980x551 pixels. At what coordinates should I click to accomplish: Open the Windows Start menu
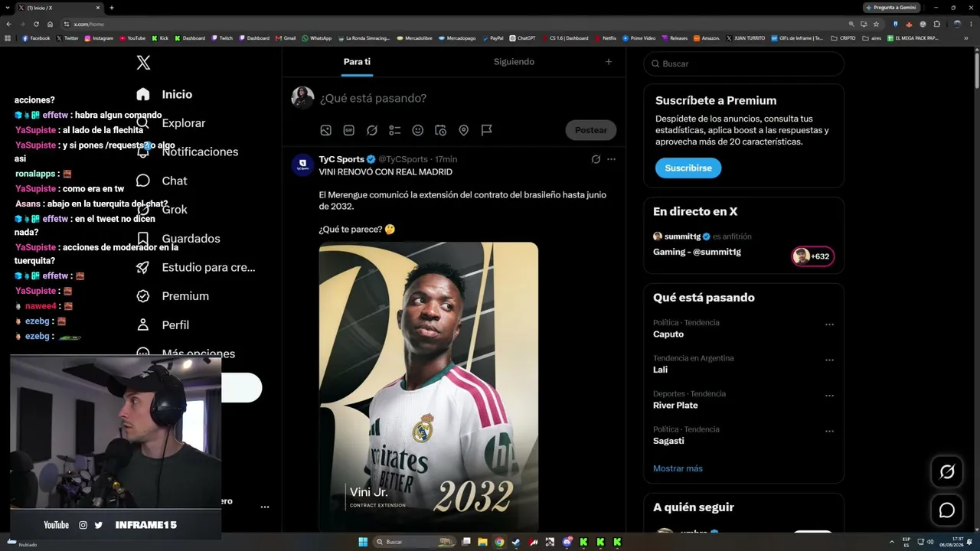(x=363, y=542)
